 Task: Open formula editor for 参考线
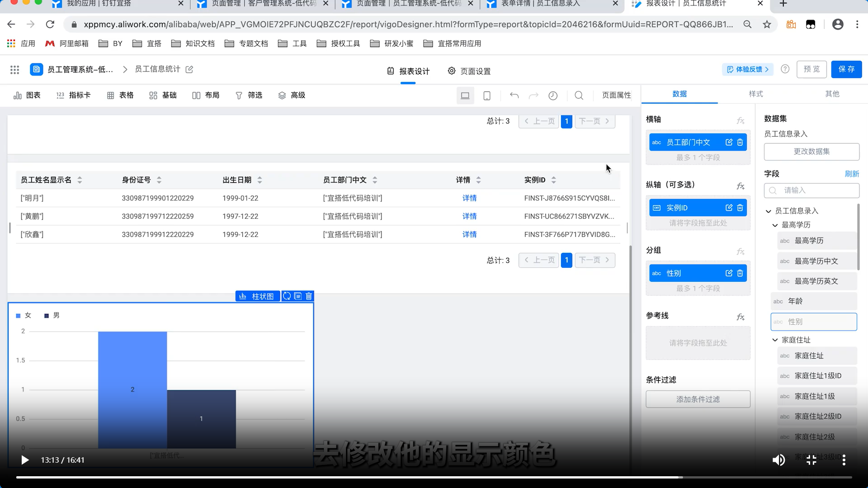(740, 317)
